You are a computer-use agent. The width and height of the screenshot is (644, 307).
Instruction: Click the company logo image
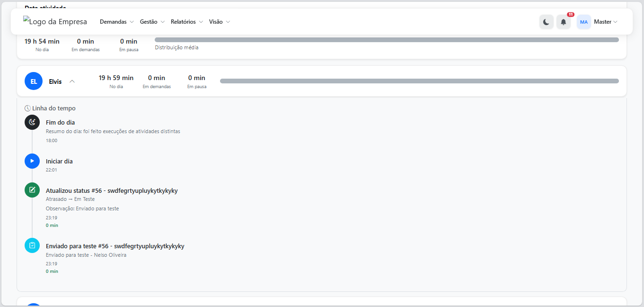pos(55,22)
